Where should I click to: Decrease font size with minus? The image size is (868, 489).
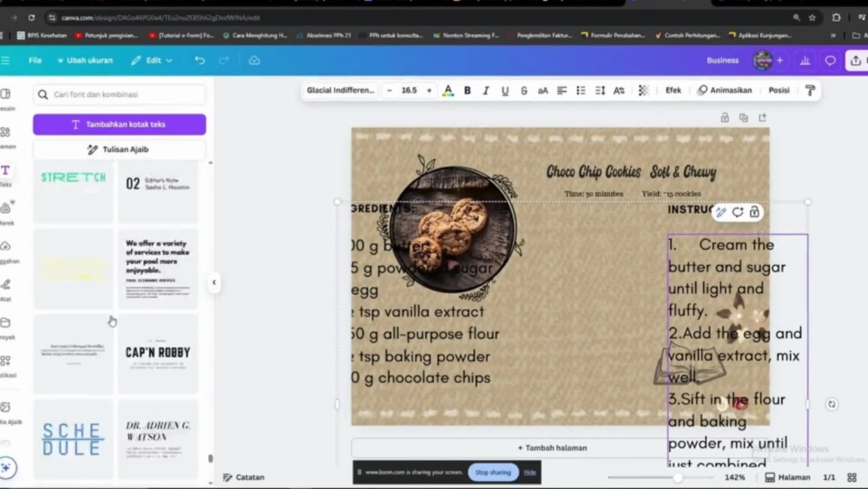(389, 90)
